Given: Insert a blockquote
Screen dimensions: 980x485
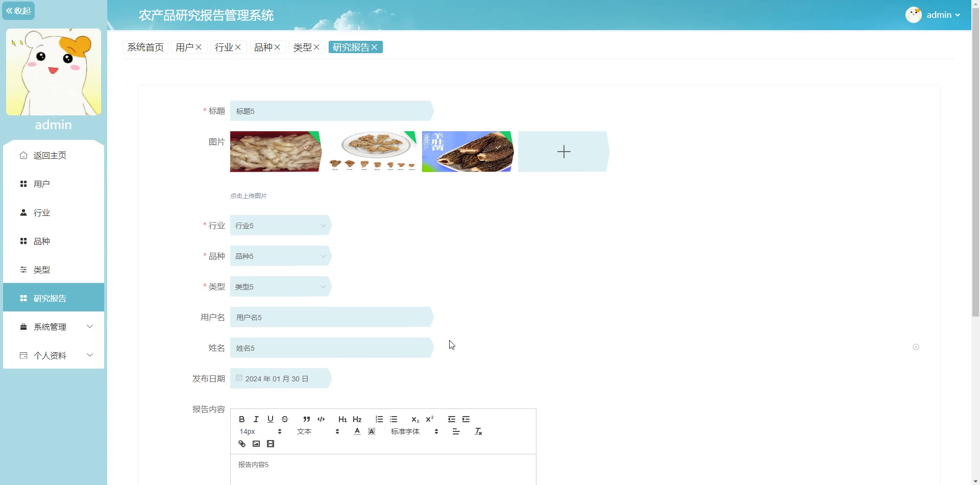Looking at the screenshot, I should pos(306,419).
